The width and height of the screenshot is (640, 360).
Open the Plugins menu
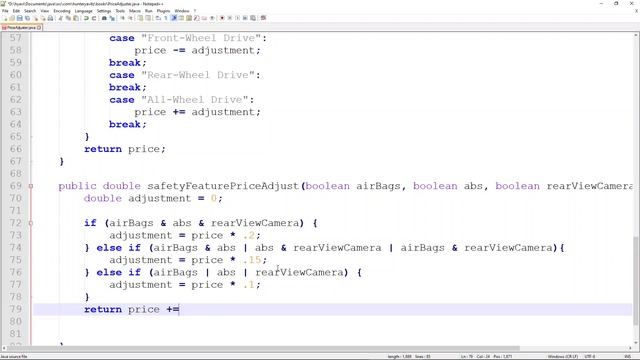164,11
